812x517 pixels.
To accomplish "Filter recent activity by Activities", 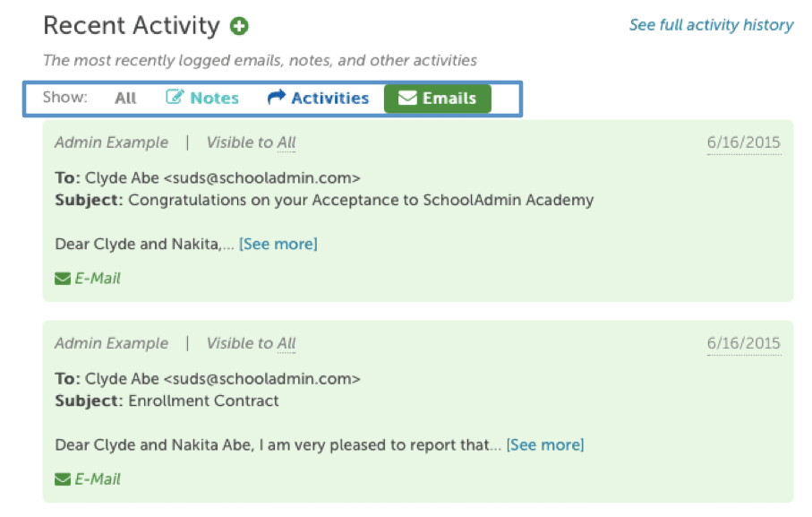I will coord(318,98).
